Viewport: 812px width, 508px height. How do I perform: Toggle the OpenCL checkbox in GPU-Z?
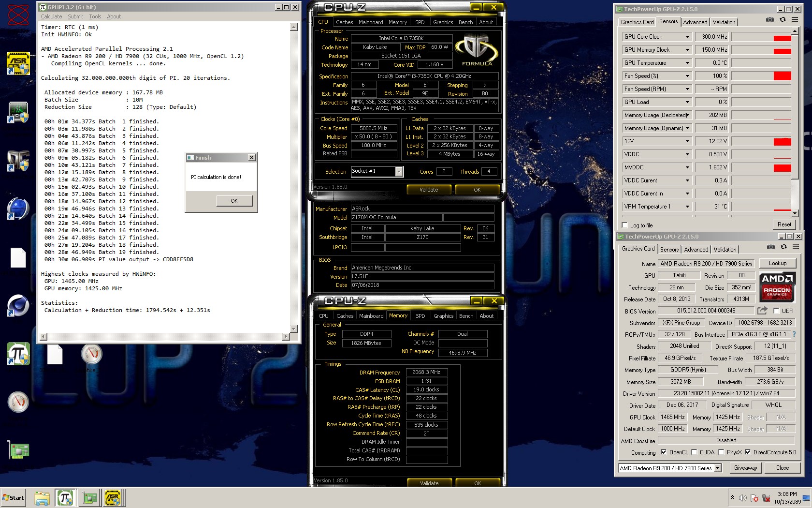pyautogui.click(x=664, y=452)
